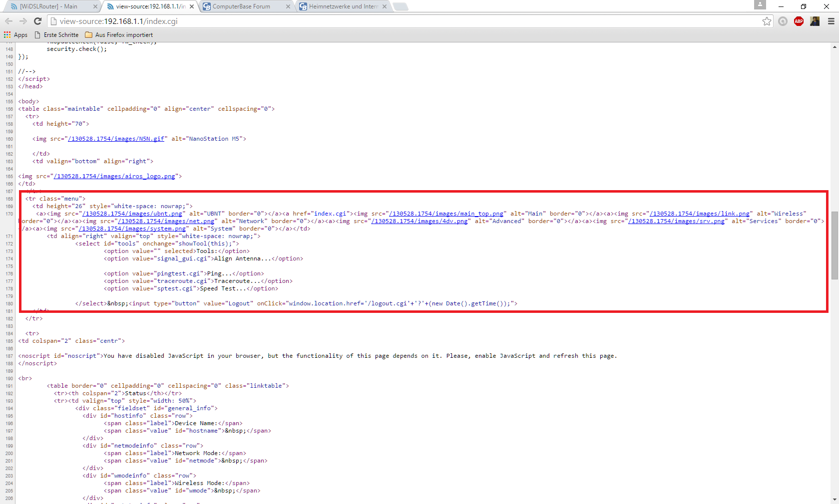The height and width of the screenshot is (504, 839).
Task: Click the Chrome profile button at top
Action: [x=760, y=4]
